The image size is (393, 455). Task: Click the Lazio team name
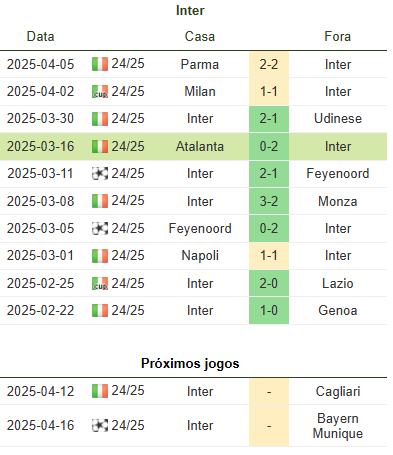pos(338,283)
